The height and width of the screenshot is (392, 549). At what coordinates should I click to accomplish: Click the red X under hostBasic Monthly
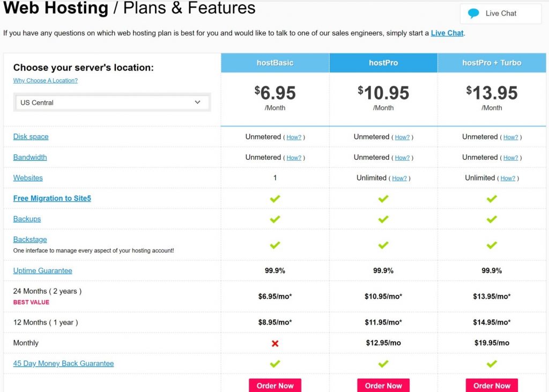(275, 343)
